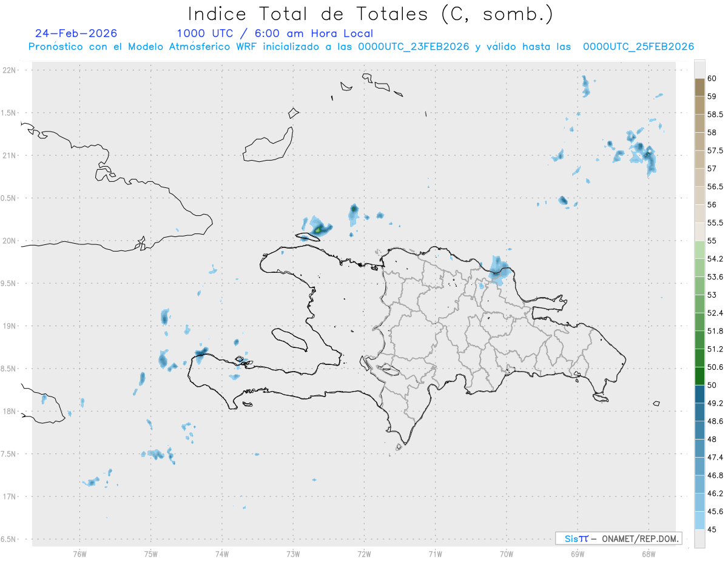Click the colorbar value "49.2"
The width and height of the screenshot is (728, 562).
point(715,403)
